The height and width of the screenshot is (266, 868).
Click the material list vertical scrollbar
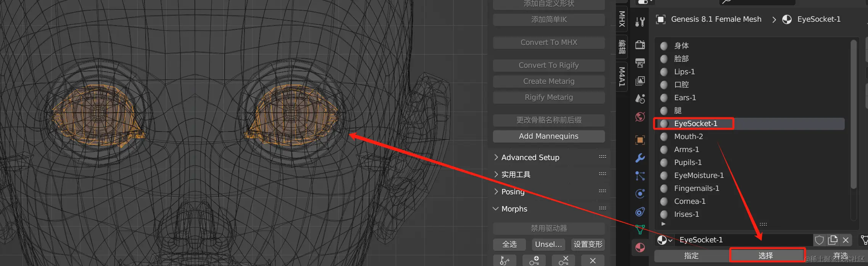point(854,114)
